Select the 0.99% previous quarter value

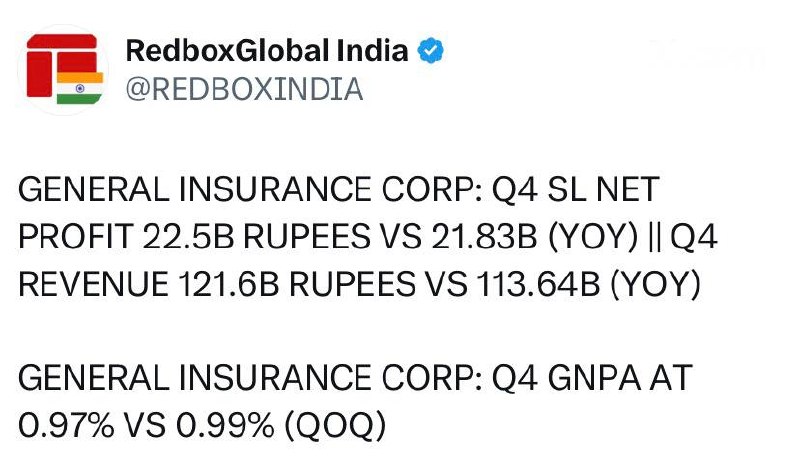pos(226,425)
